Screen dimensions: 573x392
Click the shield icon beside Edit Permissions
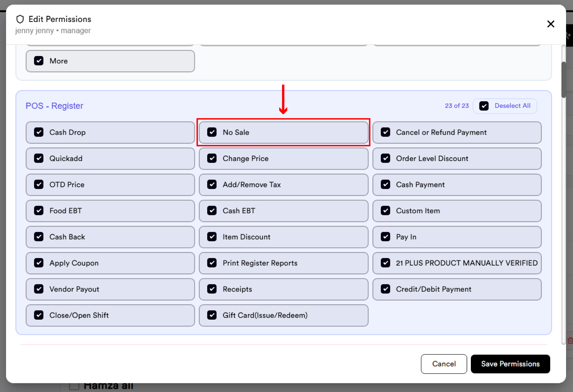pos(20,19)
